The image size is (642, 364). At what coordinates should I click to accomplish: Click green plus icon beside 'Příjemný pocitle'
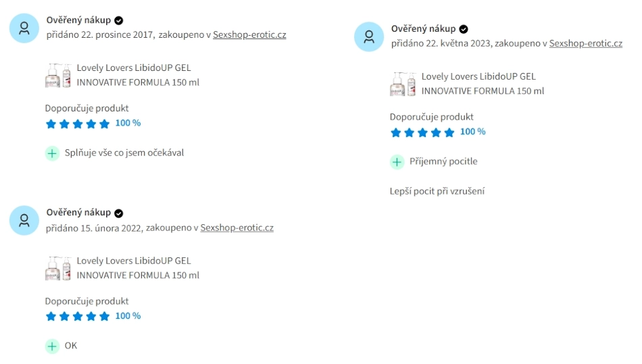pyautogui.click(x=397, y=162)
